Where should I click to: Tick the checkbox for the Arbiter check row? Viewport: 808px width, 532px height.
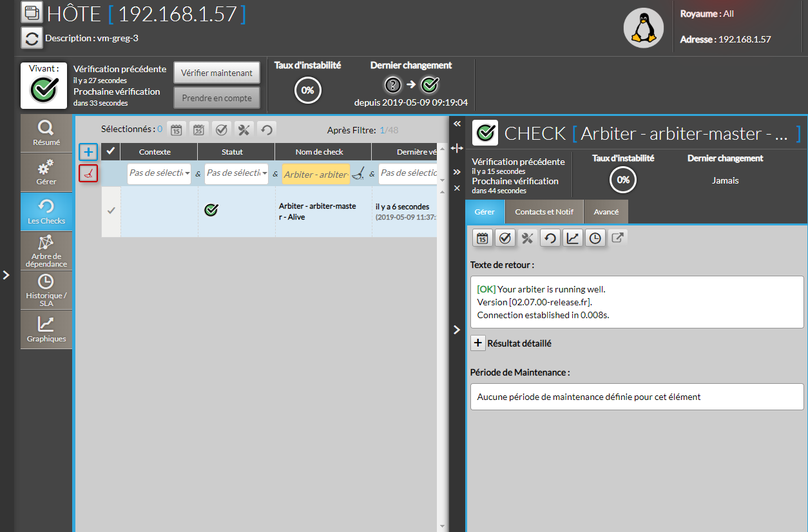pos(111,211)
